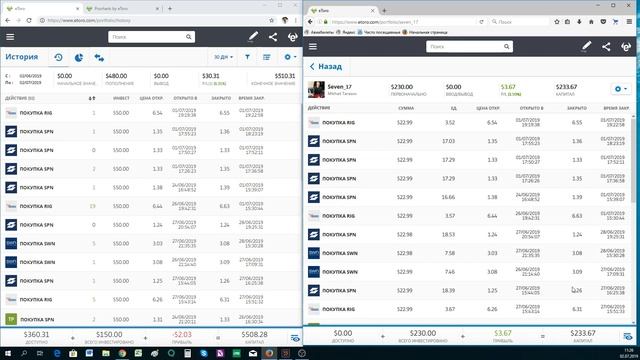Click the Назад back link
The image size is (640, 360).
326,66
